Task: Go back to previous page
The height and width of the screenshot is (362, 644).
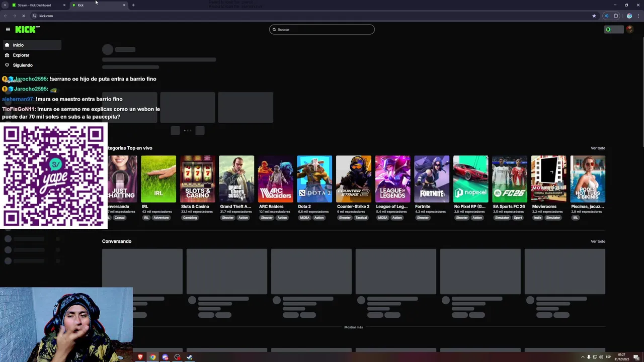Action: point(6,16)
